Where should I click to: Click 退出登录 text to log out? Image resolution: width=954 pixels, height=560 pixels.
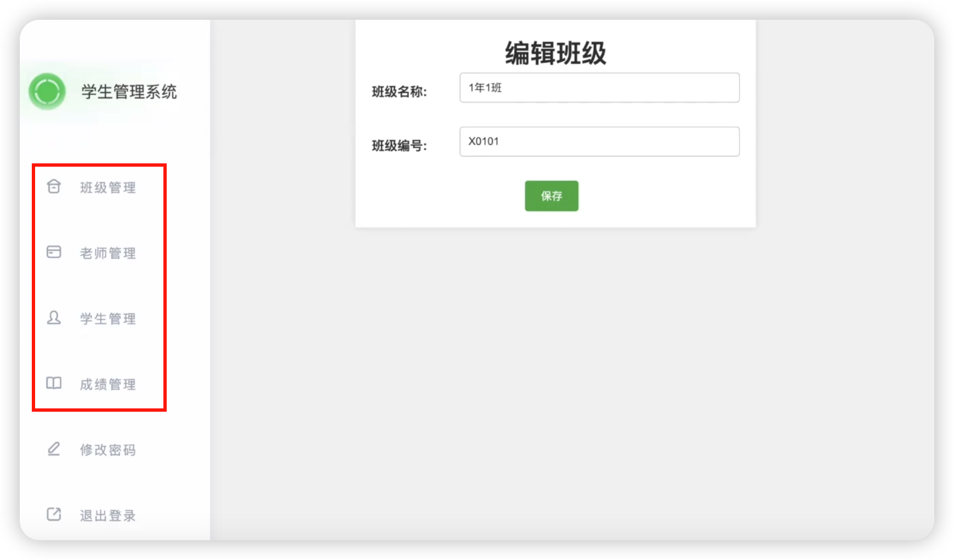pyautogui.click(x=107, y=516)
